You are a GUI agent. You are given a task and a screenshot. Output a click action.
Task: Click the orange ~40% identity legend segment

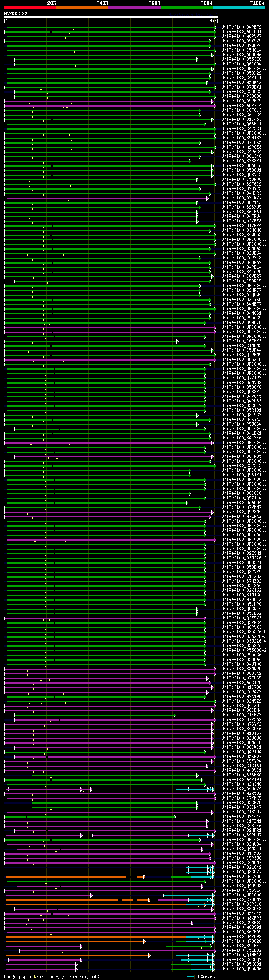pyautogui.click(x=82, y=7)
